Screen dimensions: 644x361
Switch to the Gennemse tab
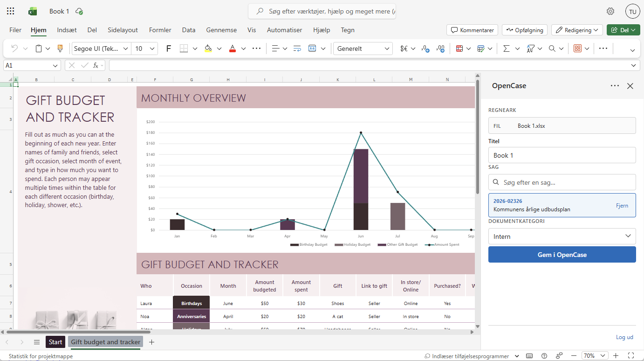click(x=221, y=30)
